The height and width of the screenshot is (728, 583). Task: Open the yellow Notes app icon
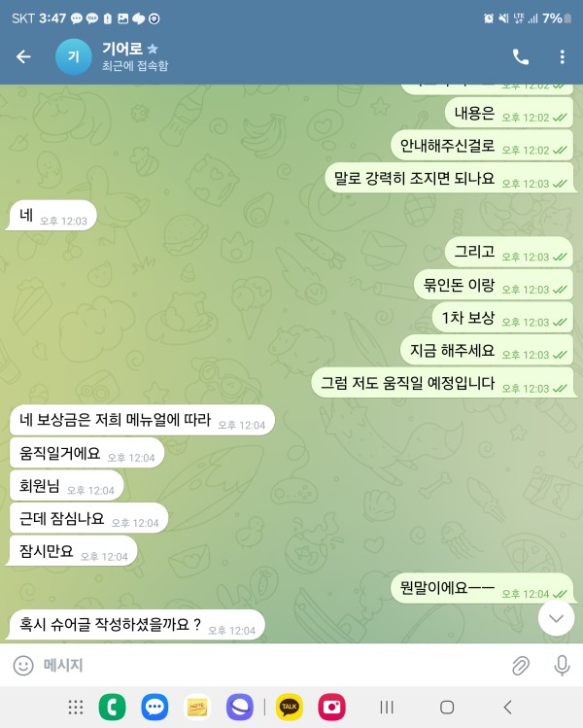coord(197,708)
